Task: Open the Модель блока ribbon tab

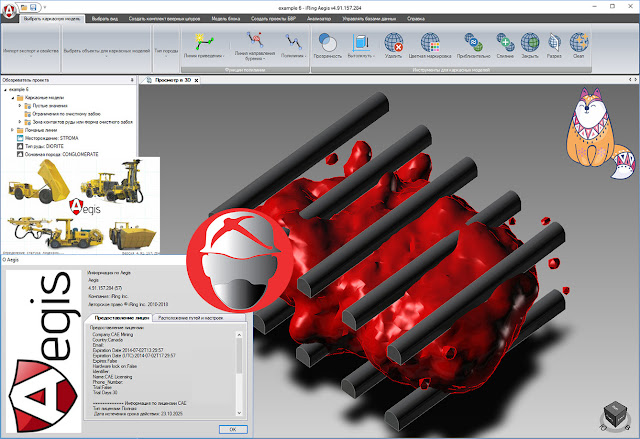Action: pyautogui.click(x=226, y=19)
